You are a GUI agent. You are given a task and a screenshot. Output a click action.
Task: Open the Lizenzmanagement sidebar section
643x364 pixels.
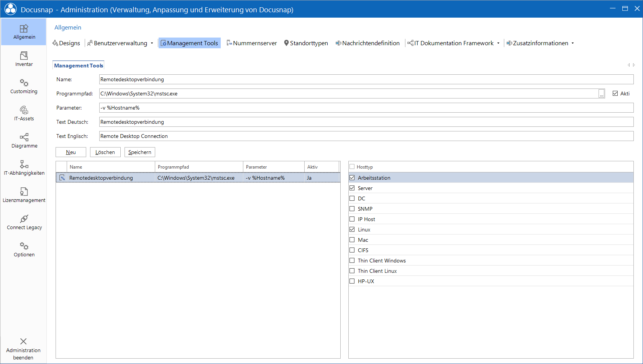(x=24, y=195)
